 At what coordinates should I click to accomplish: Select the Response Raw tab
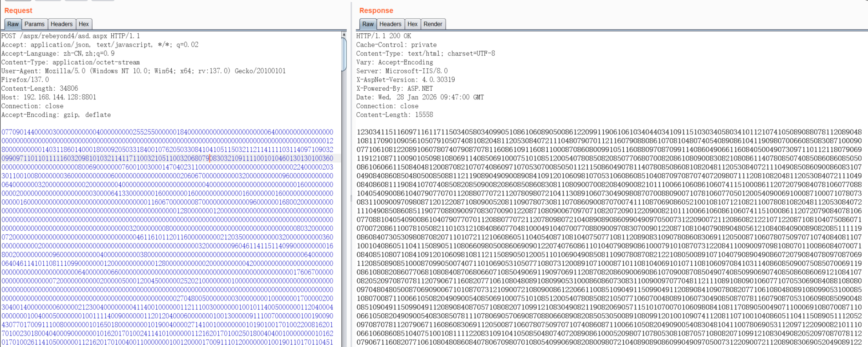pyautogui.click(x=368, y=24)
